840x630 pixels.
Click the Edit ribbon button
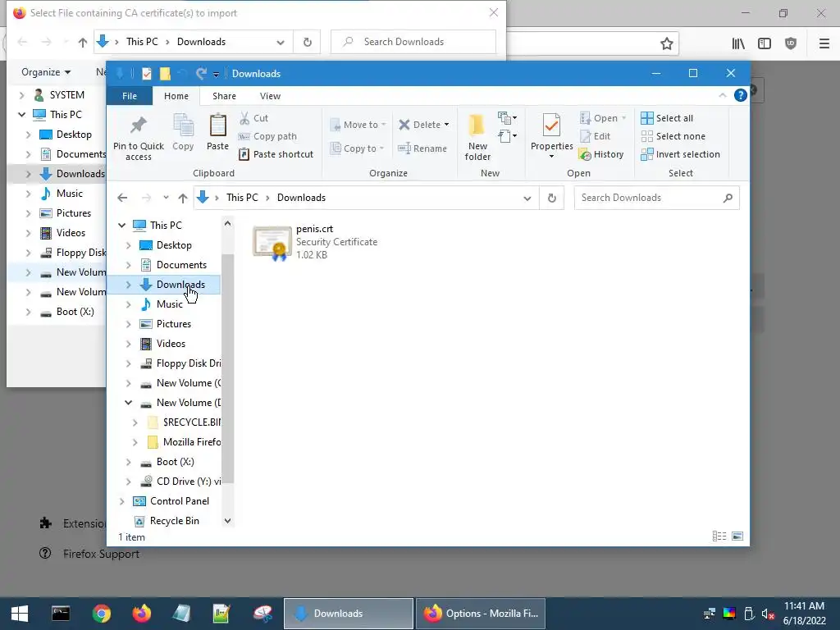[x=596, y=136]
